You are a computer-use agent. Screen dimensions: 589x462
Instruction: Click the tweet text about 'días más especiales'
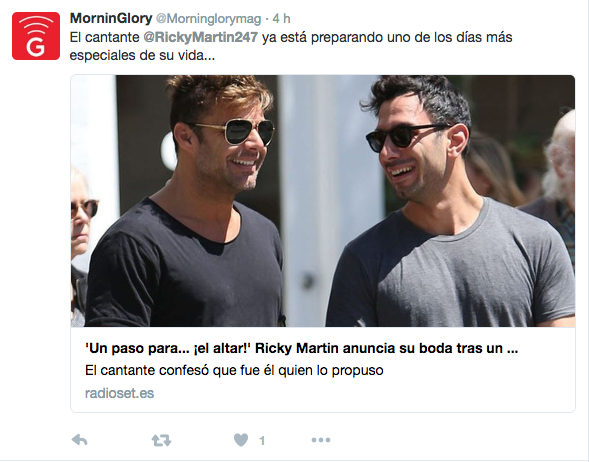pyautogui.click(x=291, y=46)
